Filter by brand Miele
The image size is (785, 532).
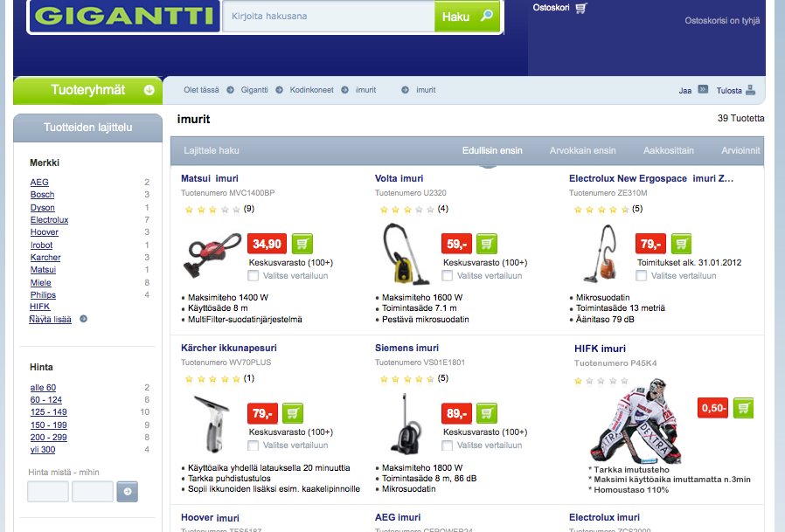point(40,283)
